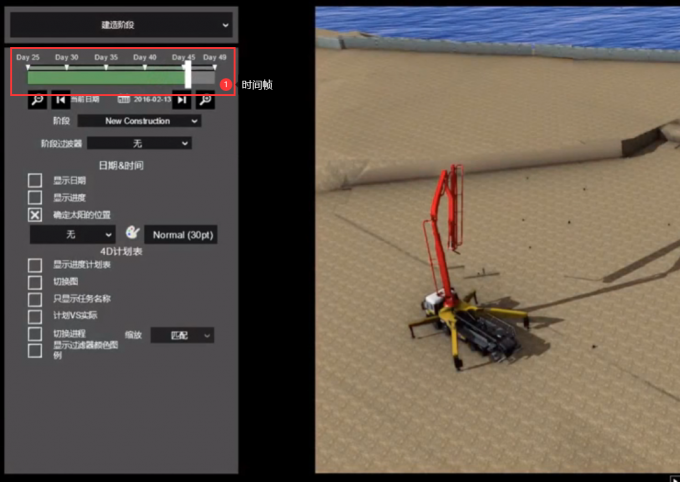Uncheck 确定太阳的位置 checkbox
680x482 pixels.
pos(35,215)
